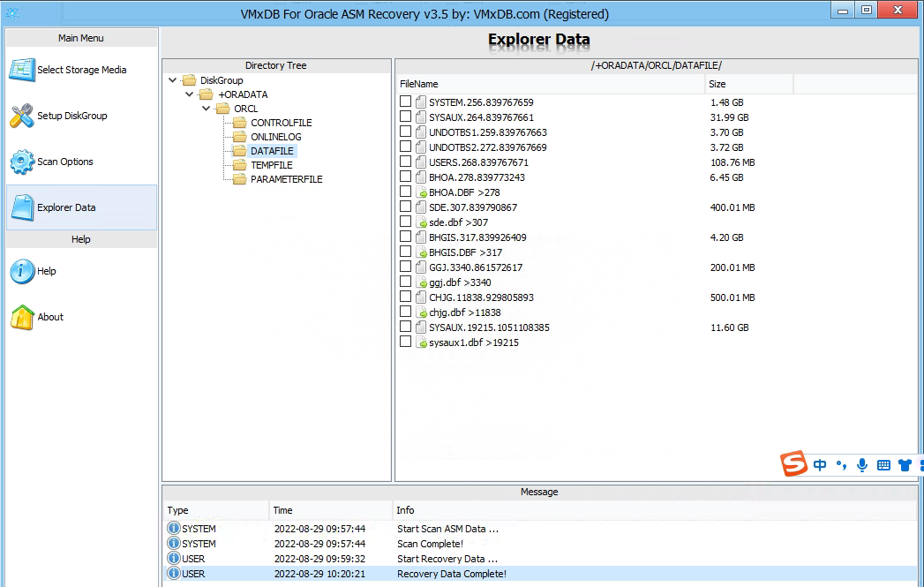Click the microphone voice input icon
The image size is (924, 587).
coord(862,465)
